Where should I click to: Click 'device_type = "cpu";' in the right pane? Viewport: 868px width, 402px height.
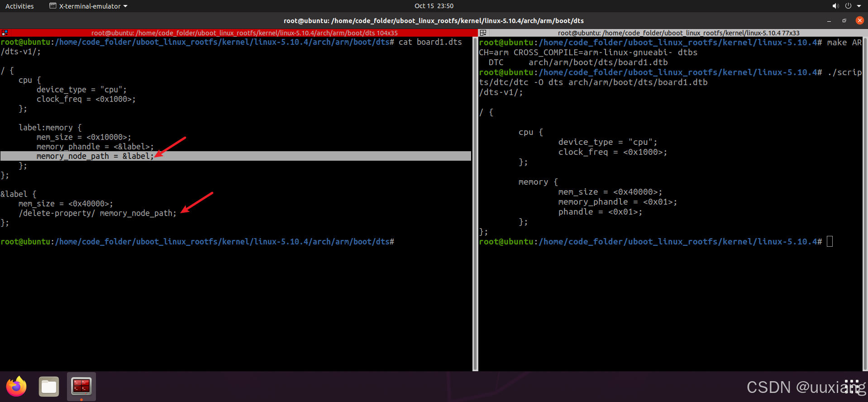click(x=608, y=142)
